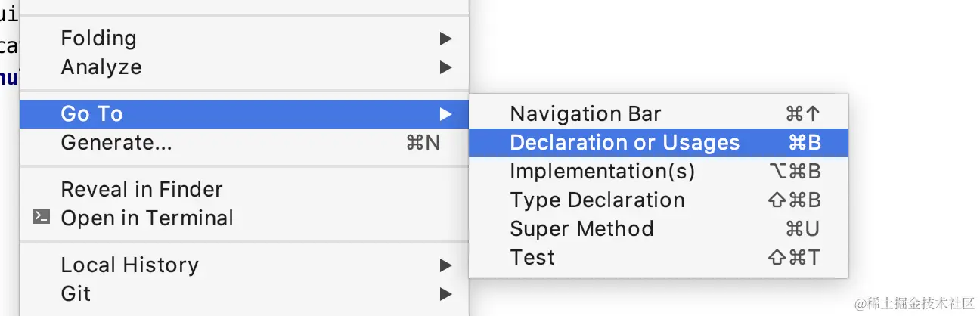Select Test in Go To submenu

(659, 257)
